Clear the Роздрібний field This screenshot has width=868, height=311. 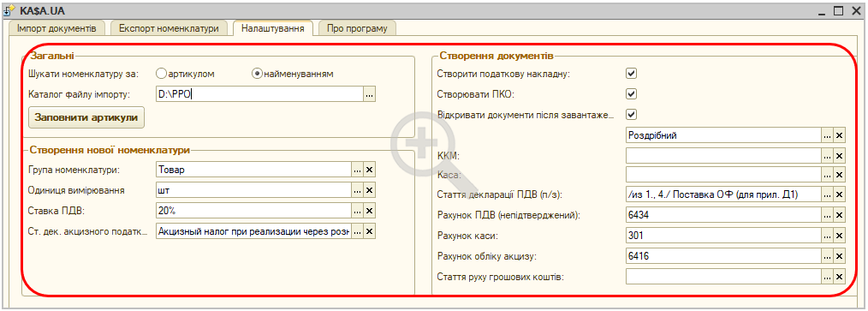tap(839, 135)
